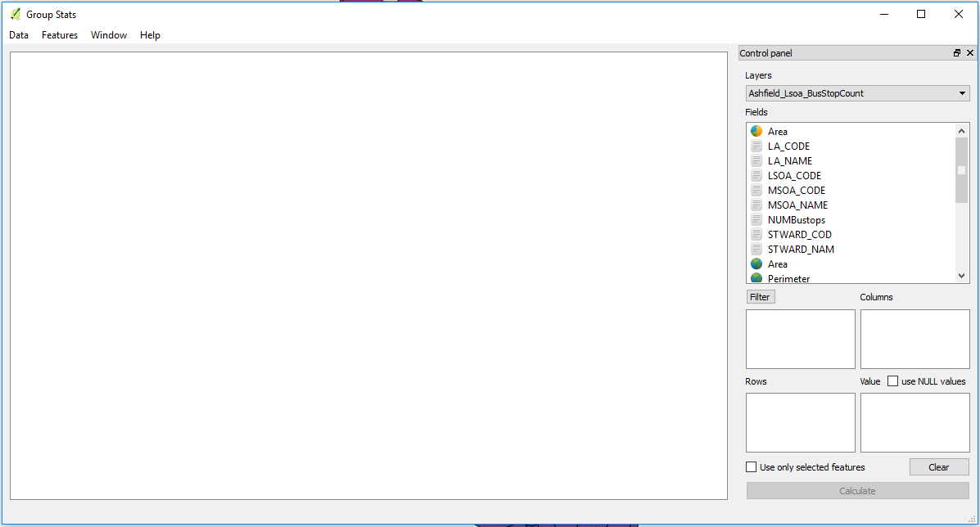Click the empty results table area
980x527 pixels.
[x=368, y=275]
